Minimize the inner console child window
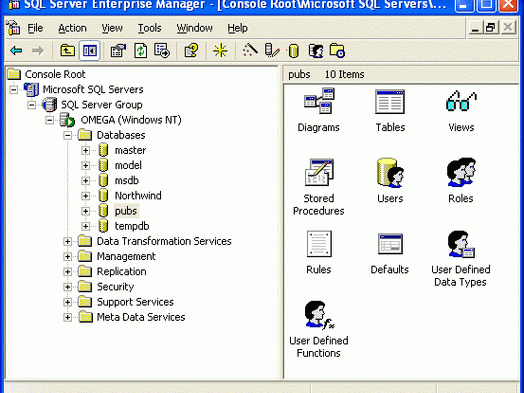The height and width of the screenshot is (393, 524). click(x=475, y=27)
